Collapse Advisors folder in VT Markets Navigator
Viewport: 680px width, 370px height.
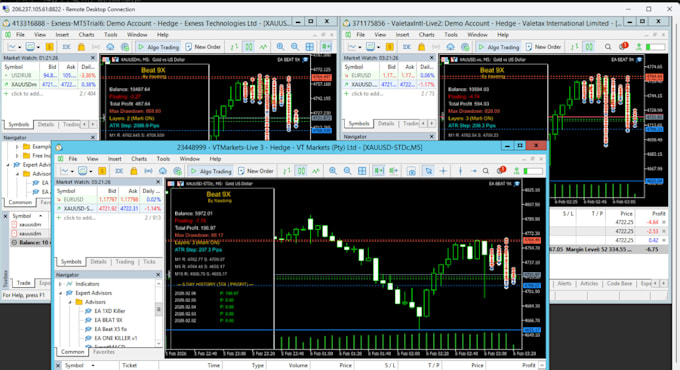[x=70, y=302]
